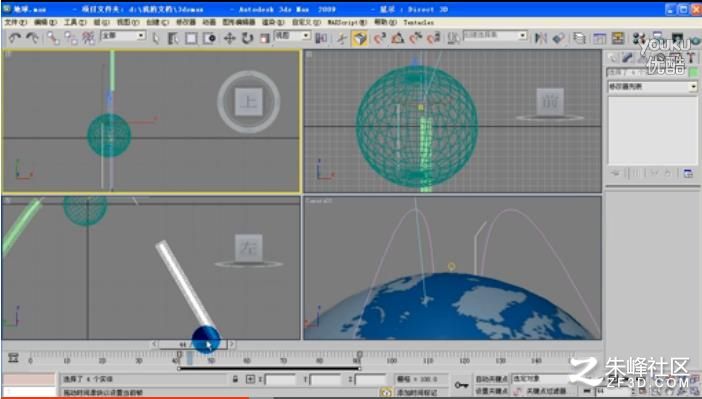The width and height of the screenshot is (702, 399).
Task: Select the Bind to Space Warp tool
Action: click(89, 39)
